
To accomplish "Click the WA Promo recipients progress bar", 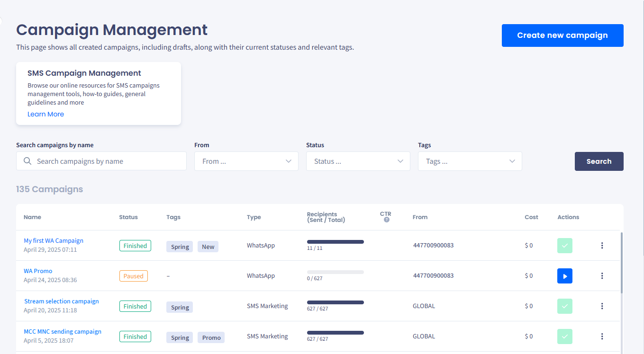I will click(336, 272).
